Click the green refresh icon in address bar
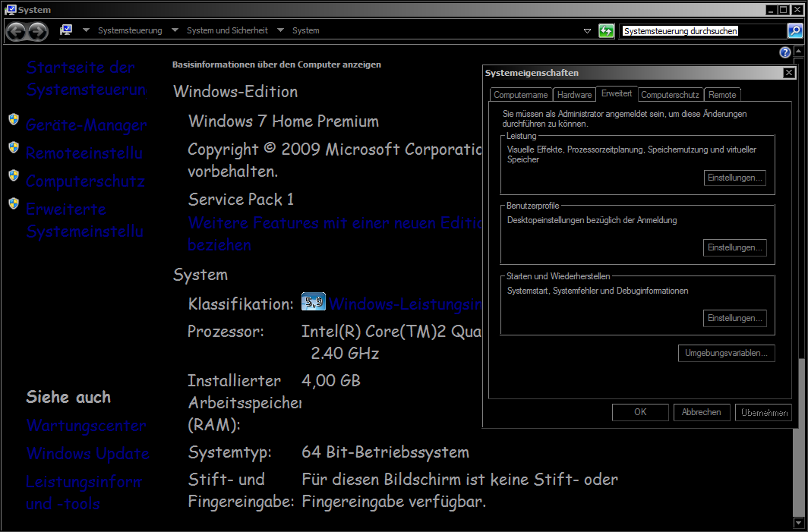 coord(605,31)
